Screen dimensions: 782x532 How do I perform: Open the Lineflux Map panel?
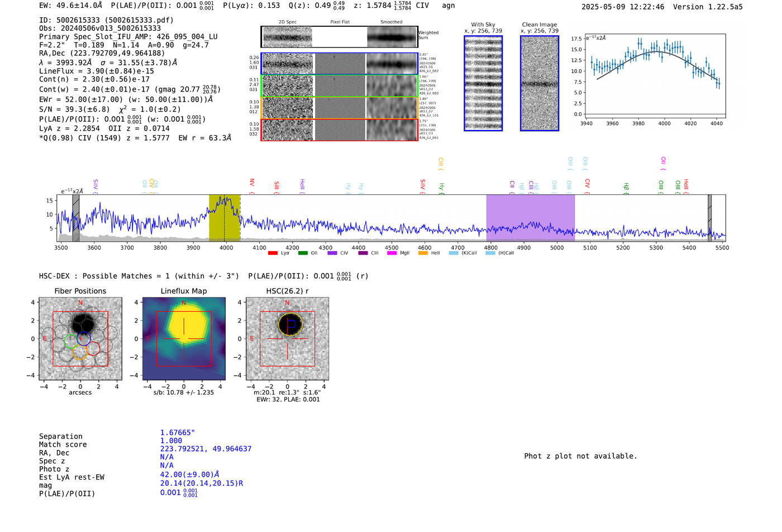pyautogui.click(x=184, y=339)
